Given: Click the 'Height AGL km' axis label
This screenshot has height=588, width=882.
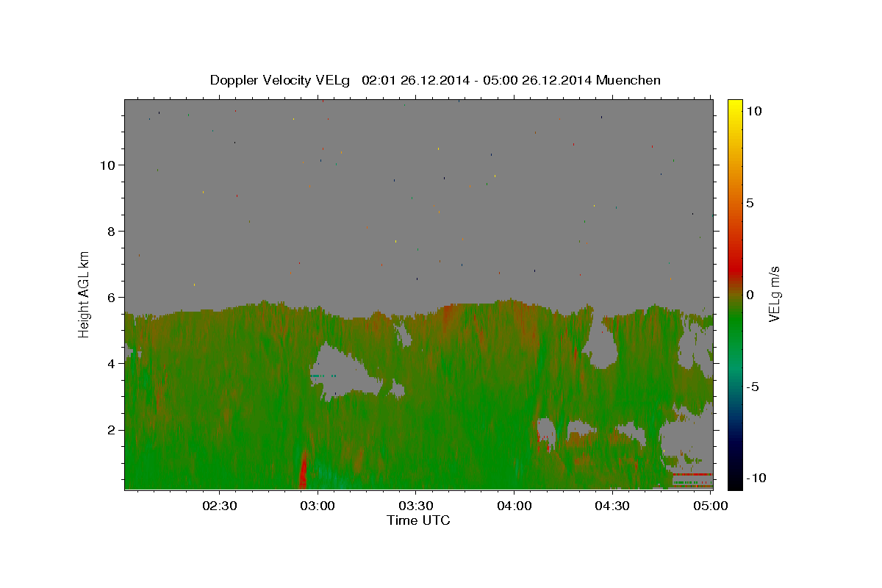Looking at the screenshot, I should (85, 294).
